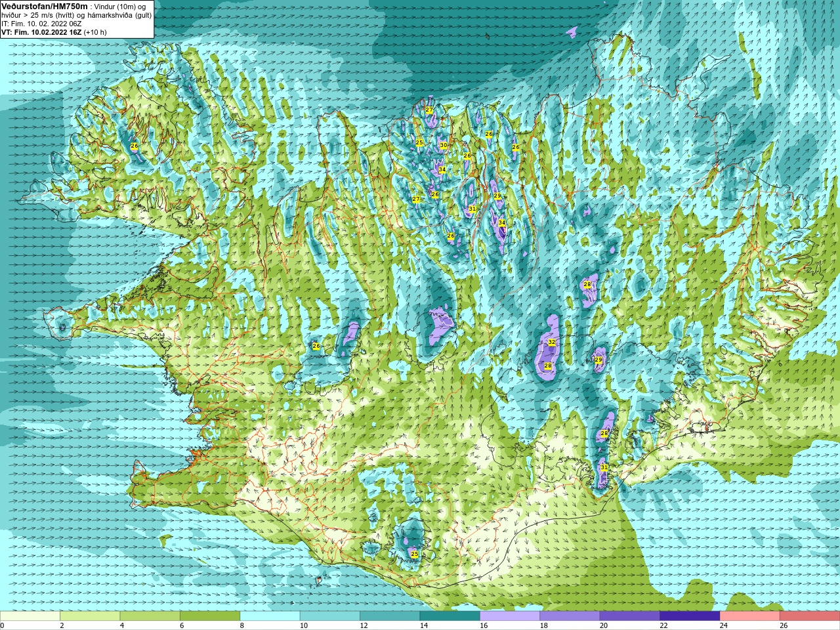The image size is (840, 630).
Task: Click the IT: Fim. 10. 02. 2022 06Z line
Action: 41,24
